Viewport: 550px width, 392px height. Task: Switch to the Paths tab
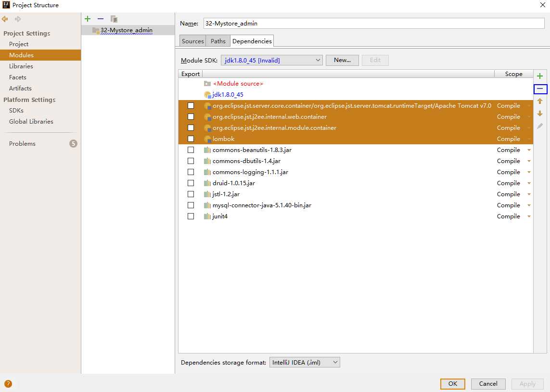(218, 41)
